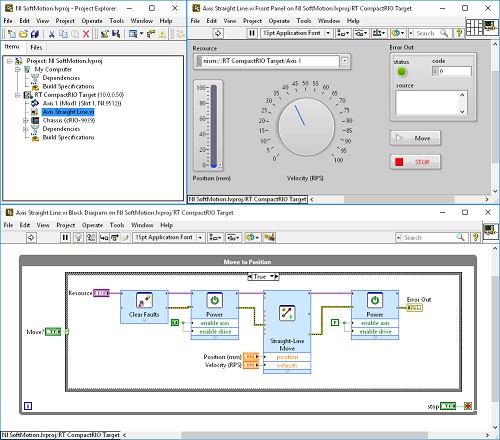Image resolution: width=500 pixels, height=440 pixels.
Task: Click loop iteration terminal i
Action: coord(28,406)
